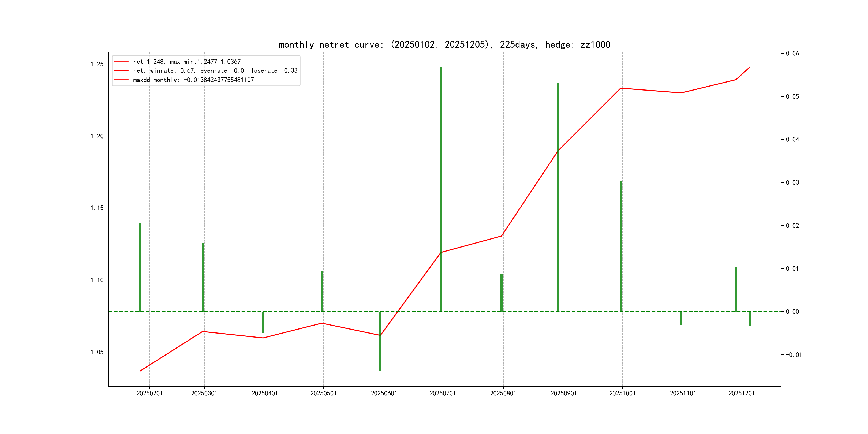Click the chart title text
Viewport: 868px width, 434px height.
(x=444, y=44)
